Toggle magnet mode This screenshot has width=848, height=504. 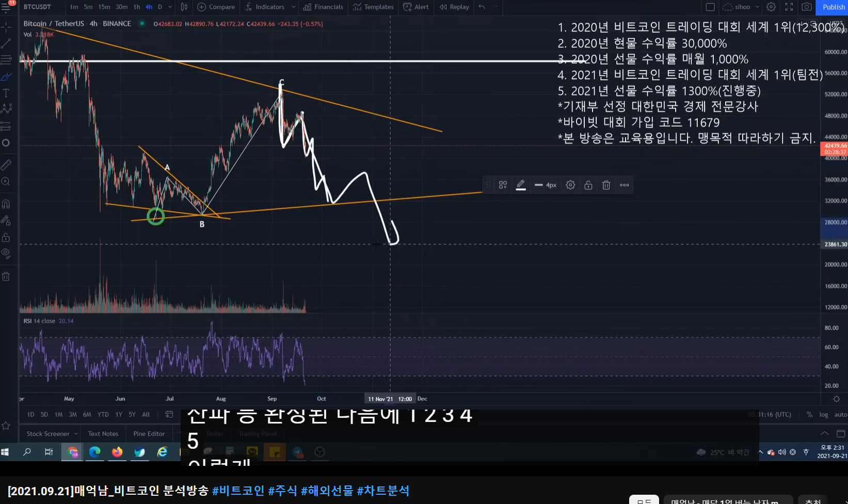click(x=6, y=204)
